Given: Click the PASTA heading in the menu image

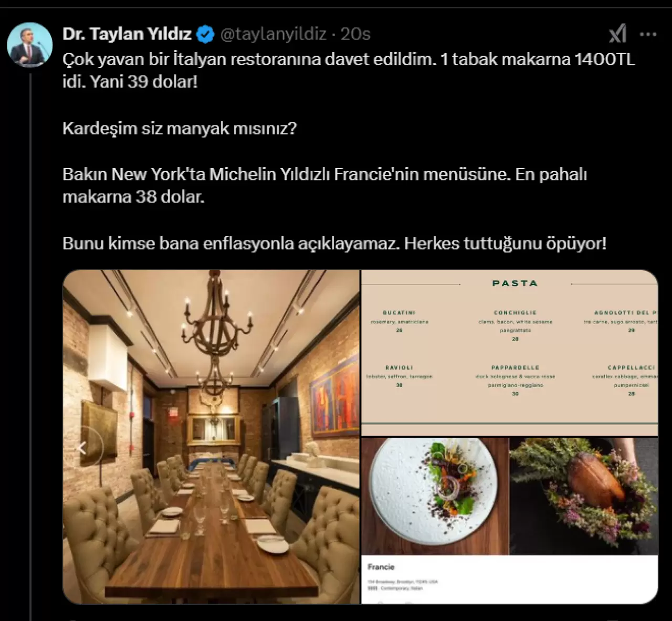Looking at the screenshot, I should tap(515, 283).
